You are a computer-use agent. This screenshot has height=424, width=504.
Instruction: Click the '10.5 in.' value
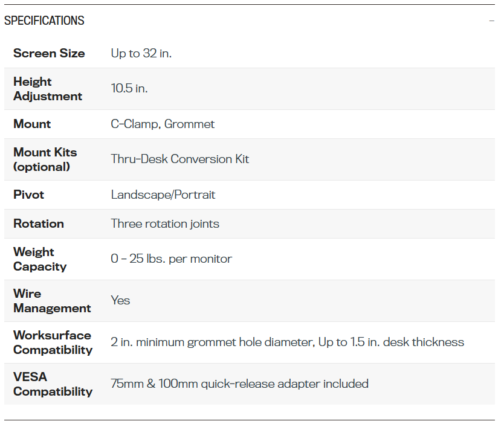(129, 88)
